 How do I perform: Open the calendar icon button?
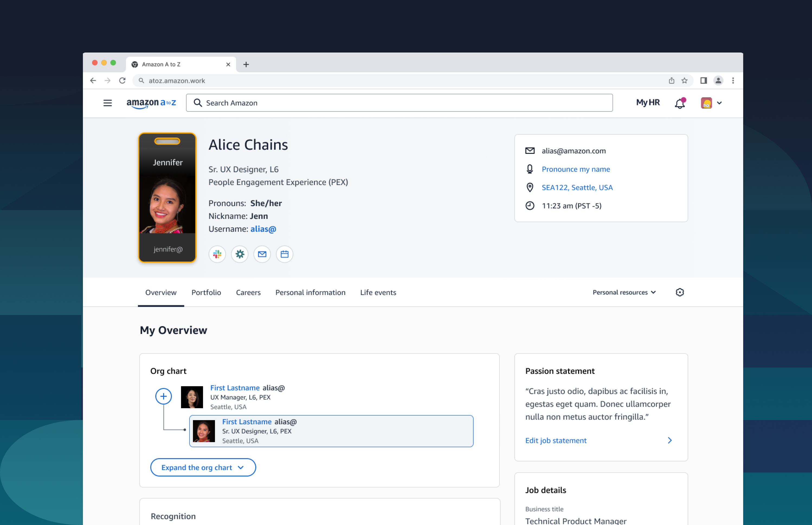pyautogui.click(x=284, y=254)
